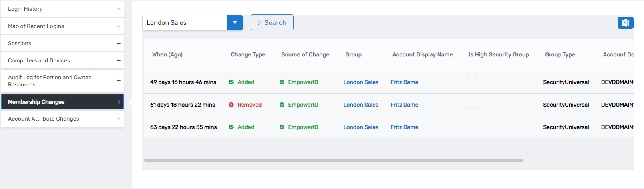Screen dimensions: 644x189
Task: Click plus icon next to Login History
Action: pyautogui.click(x=119, y=9)
